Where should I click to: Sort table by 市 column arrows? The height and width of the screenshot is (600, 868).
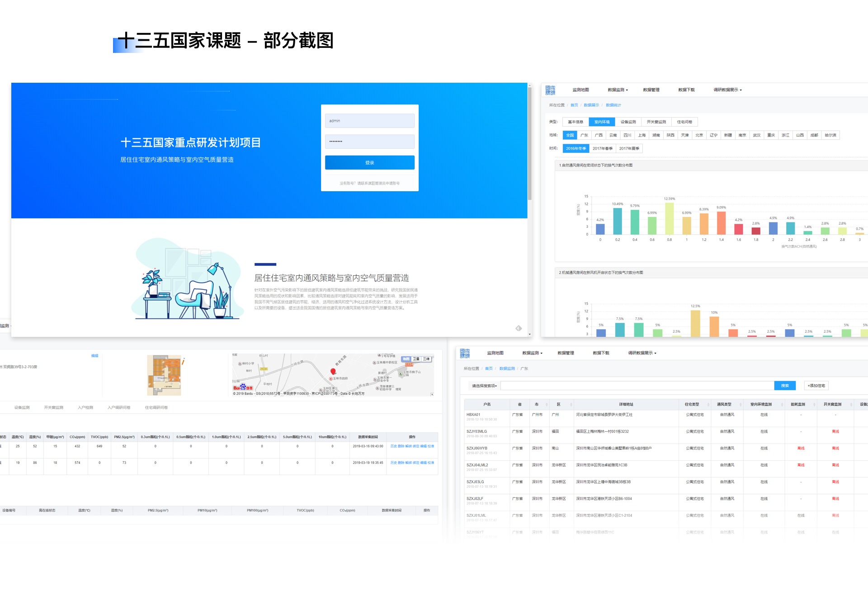pos(547,405)
